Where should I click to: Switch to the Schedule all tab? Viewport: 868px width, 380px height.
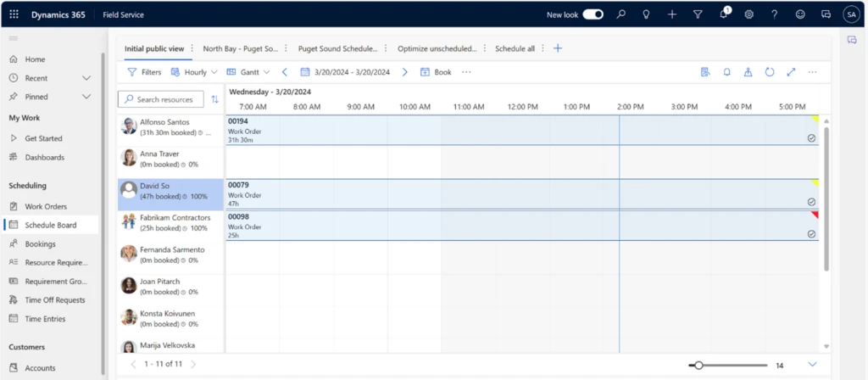point(515,48)
